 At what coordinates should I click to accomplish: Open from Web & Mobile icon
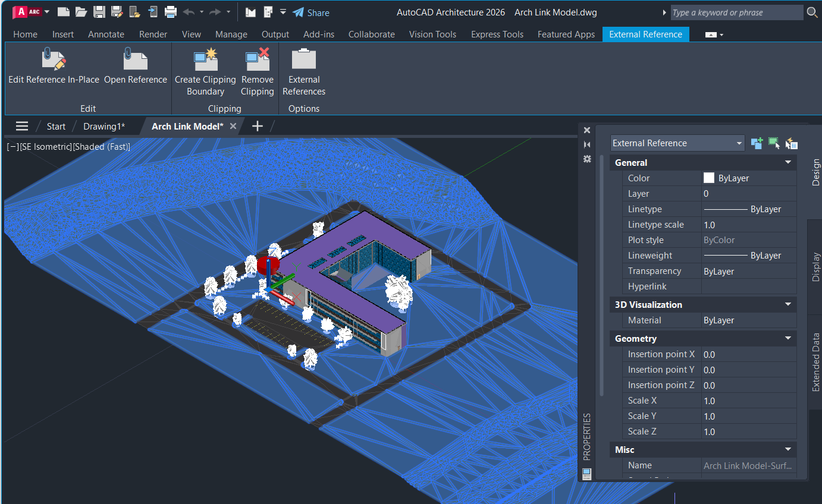(134, 12)
